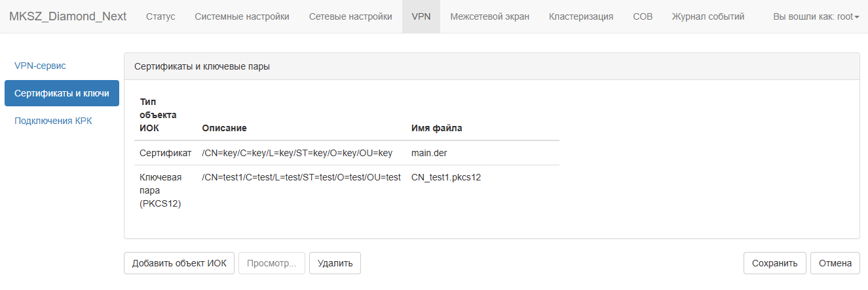Click the Сохранить button
The width and height of the screenshot is (868, 290).
click(774, 263)
